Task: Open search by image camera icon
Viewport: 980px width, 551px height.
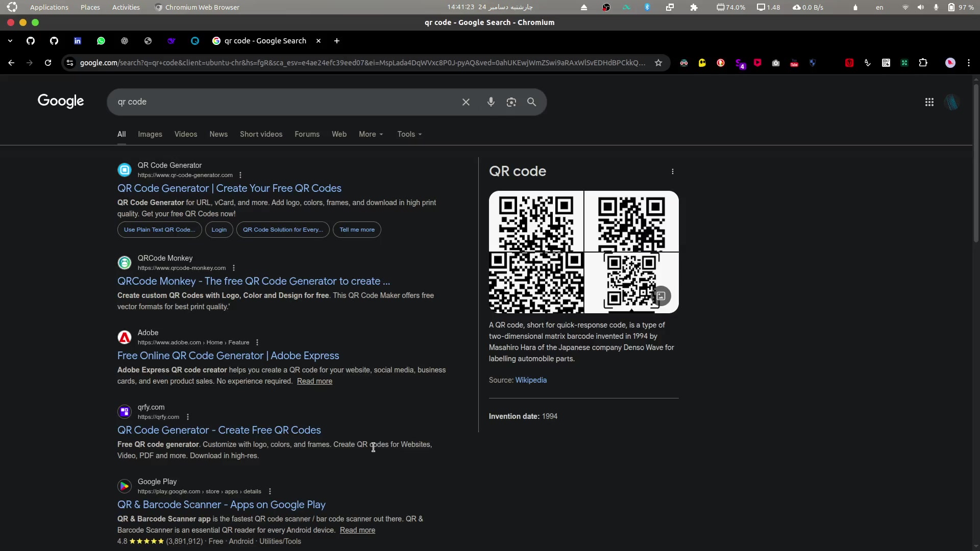Action: click(x=511, y=102)
